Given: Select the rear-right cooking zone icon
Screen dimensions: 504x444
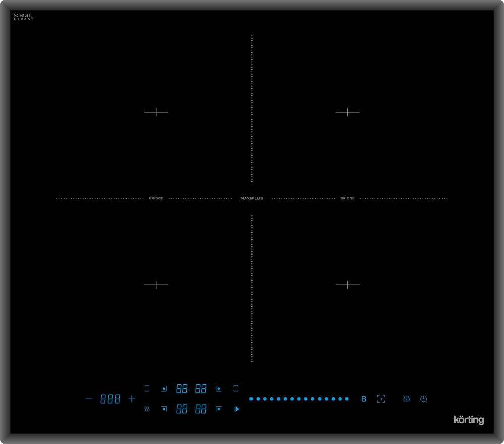Looking at the screenshot, I should point(218,389).
